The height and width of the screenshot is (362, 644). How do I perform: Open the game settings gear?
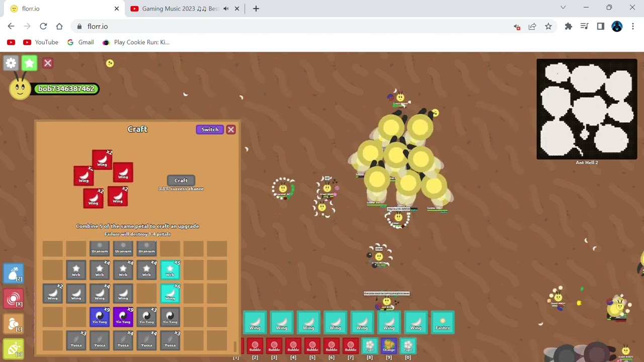[x=11, y=63]
